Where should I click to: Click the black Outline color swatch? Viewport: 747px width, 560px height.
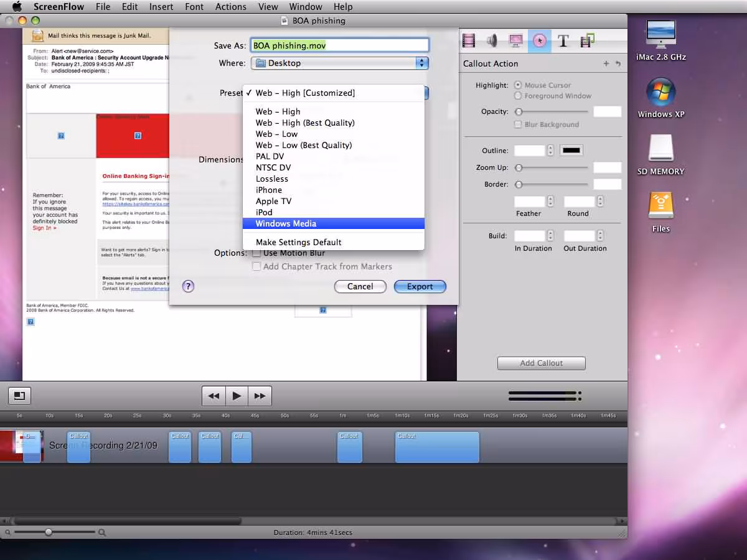pos(571,151)
